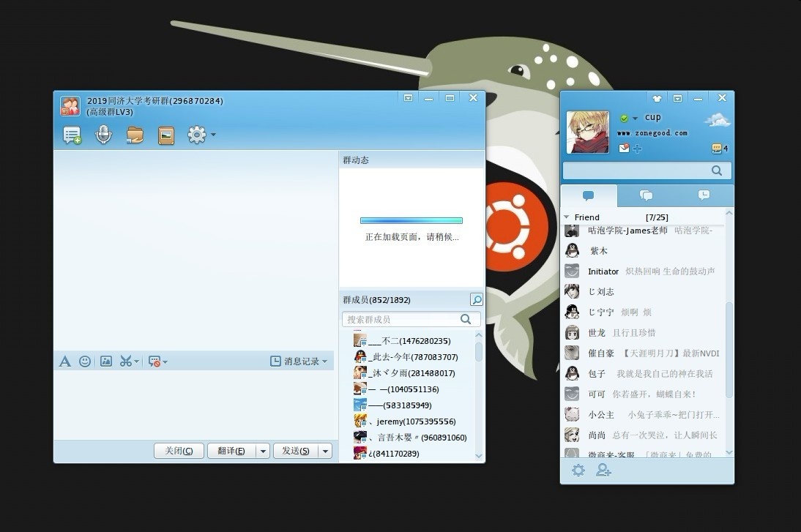
Task: Open the skin changer shirt icon in main panel
Action: [x=657, y=98]
